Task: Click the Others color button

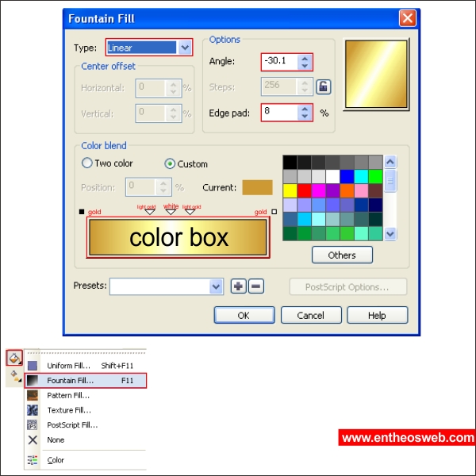Action: 341,255
